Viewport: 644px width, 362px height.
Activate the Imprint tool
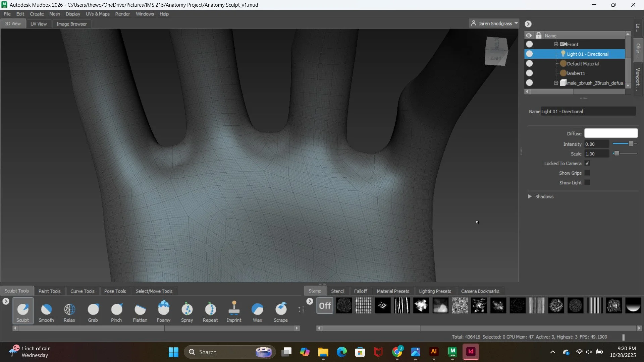234,310
